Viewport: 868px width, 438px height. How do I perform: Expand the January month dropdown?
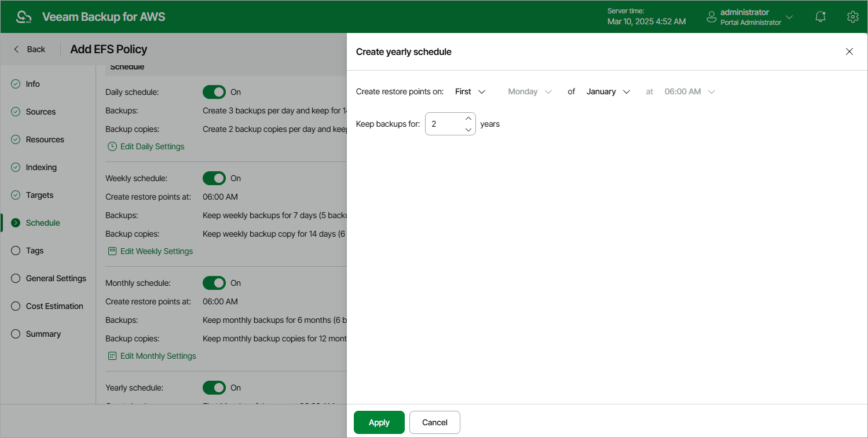[x=608, y=91]
